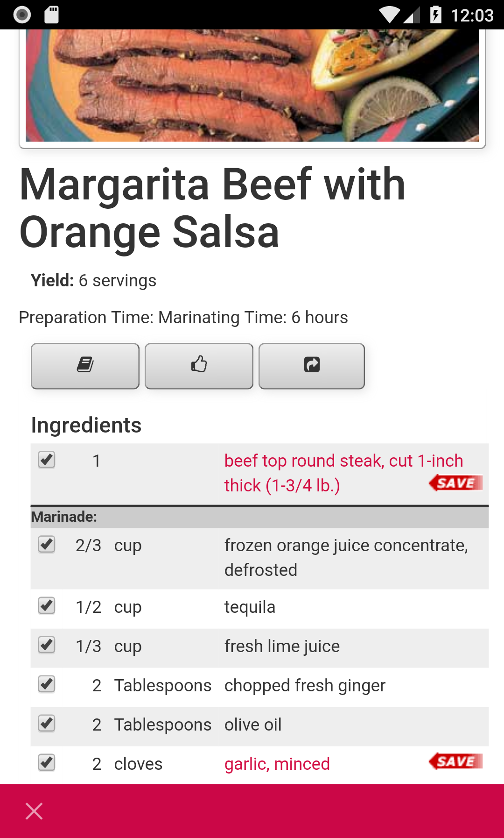The width and height of the screenshot is (504, 838).
Task: Close the red bottom banner with X
Action: point(34,811)
